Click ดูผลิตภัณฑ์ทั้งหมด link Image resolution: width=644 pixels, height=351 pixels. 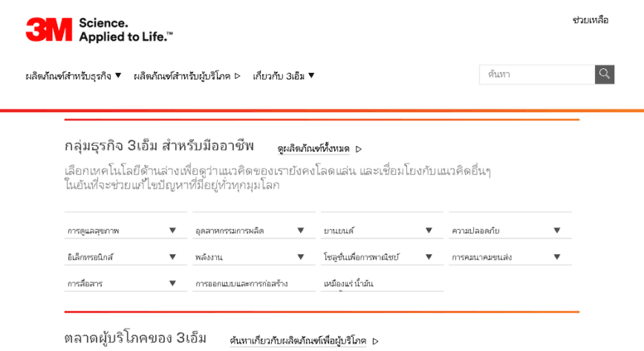(313, 149)
